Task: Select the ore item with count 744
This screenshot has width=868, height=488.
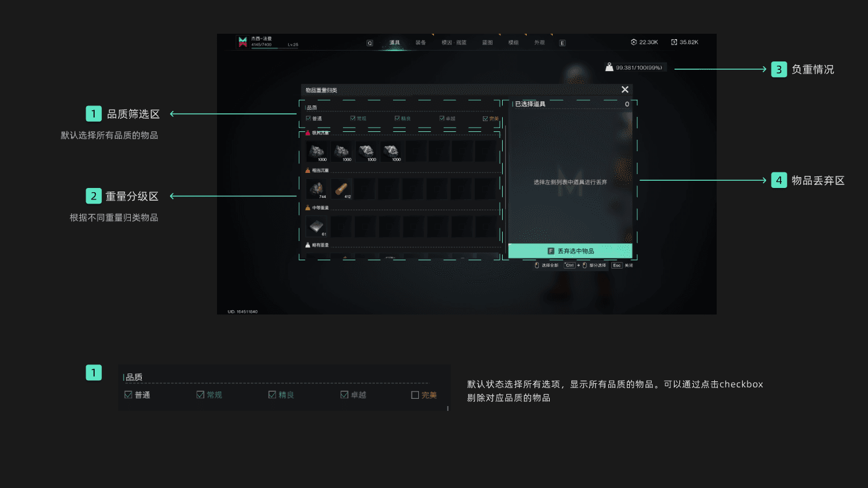Action: point(316,189)
